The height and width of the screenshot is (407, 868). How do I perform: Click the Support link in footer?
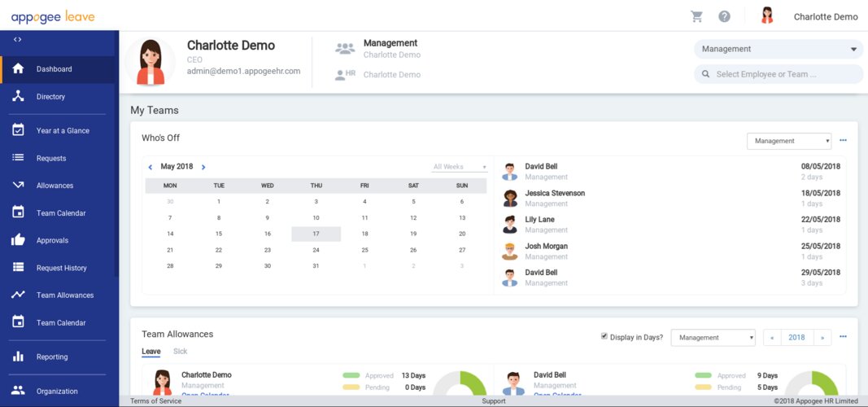point(493,401)
